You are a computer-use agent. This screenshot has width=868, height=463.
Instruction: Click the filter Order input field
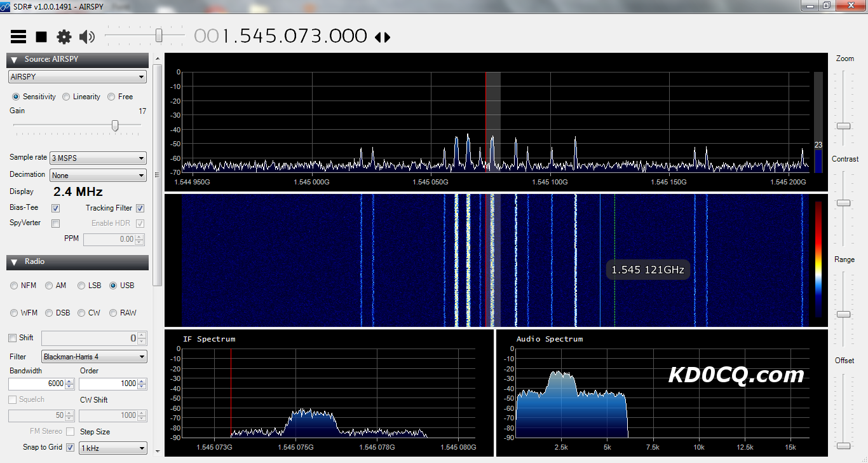tap(108, 384)
